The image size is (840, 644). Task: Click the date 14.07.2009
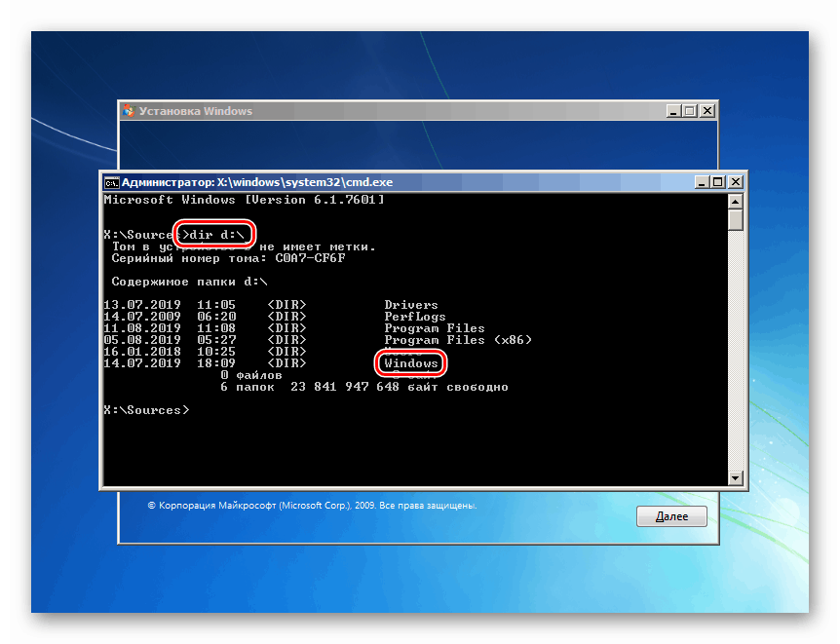click(142, 317)
